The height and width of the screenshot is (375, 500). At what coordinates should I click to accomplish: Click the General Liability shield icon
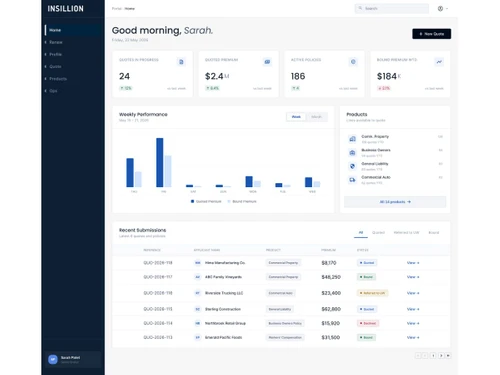click(352, 166)
